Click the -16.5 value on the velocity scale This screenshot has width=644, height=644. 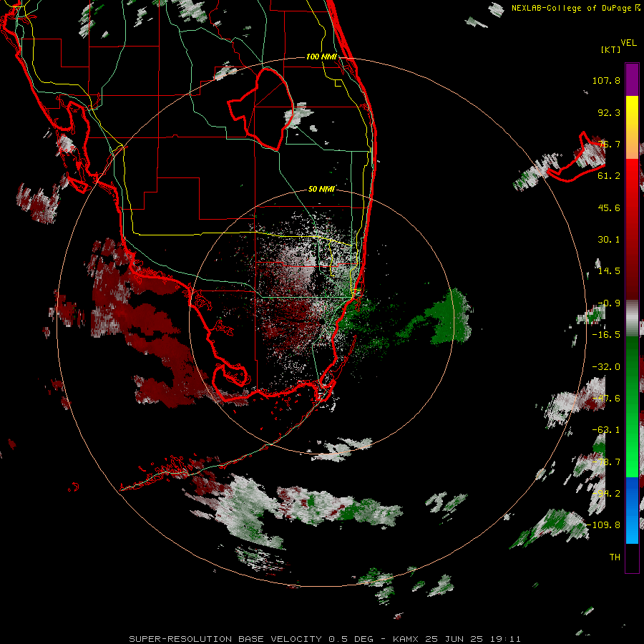(x=606, y=335)
